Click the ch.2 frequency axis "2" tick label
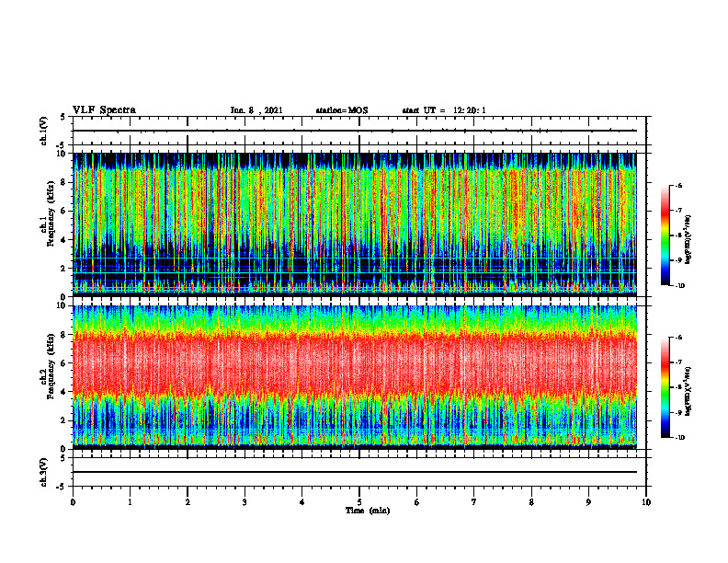Viewport: 728px width, 563px height. click(x=64, y=420)
